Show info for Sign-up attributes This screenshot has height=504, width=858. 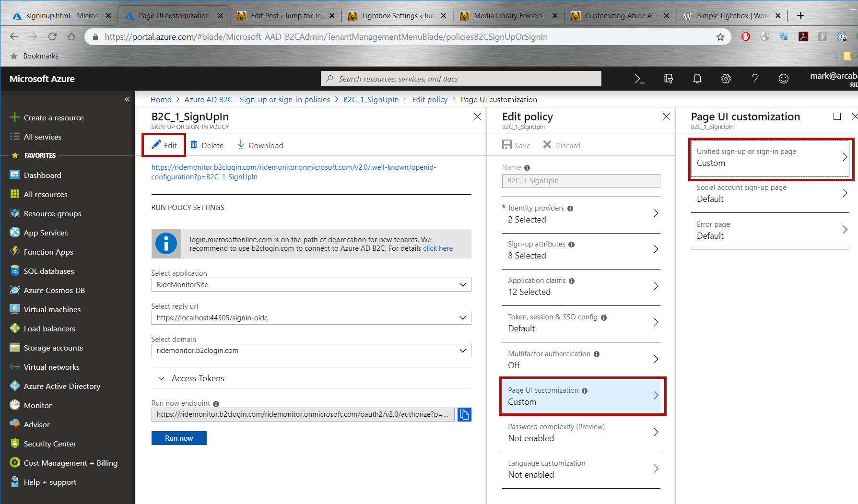[571, 245]
